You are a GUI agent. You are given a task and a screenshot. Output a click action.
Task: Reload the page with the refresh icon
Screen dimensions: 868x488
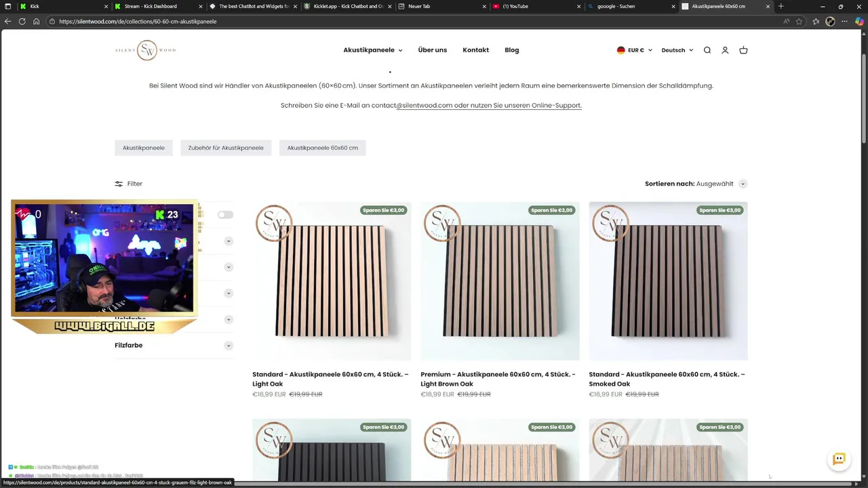click(22, 21)
